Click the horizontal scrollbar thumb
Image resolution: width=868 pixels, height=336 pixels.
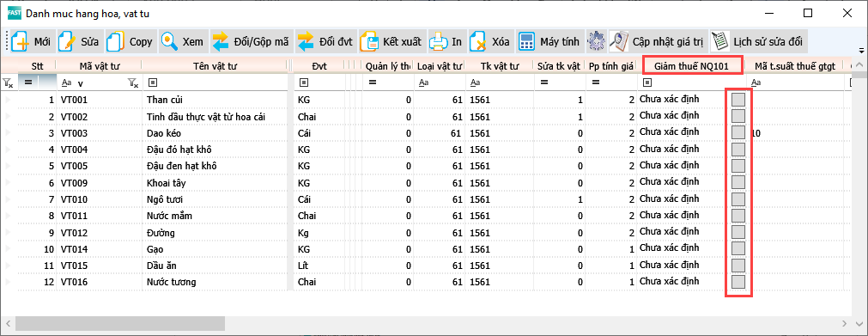(x=121, y=323)
